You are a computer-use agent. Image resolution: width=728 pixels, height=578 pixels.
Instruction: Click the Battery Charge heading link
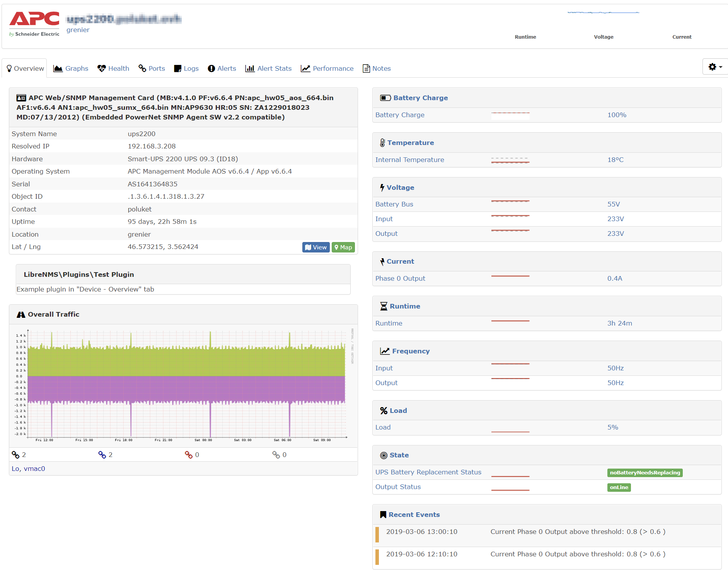[x=421, y=98]
